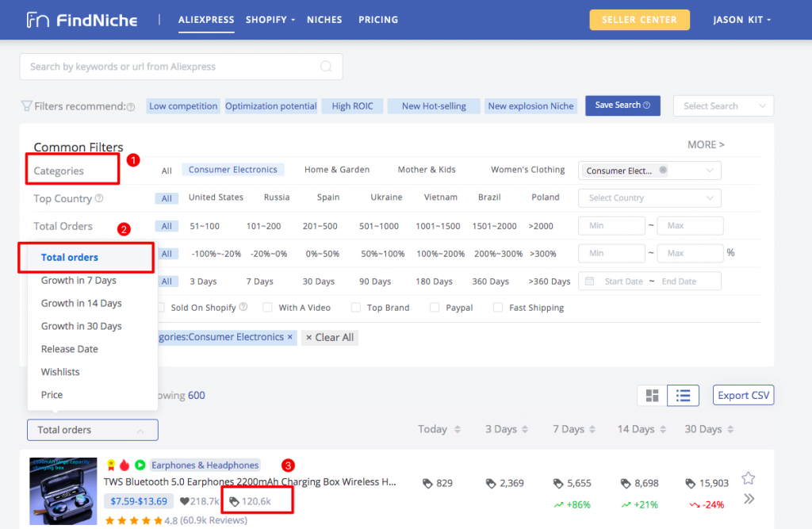Go to the PRICING tab

[378, 20]
